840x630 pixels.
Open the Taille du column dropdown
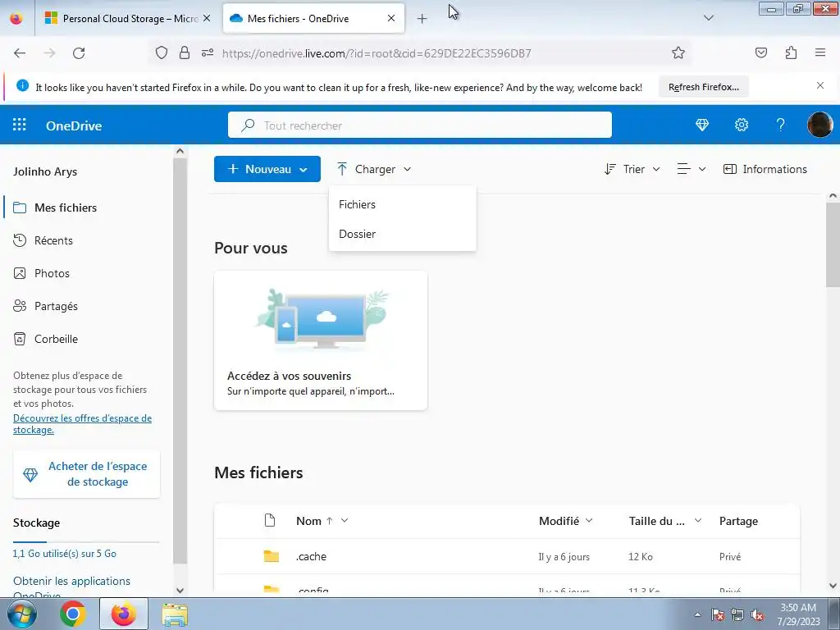click(665, 521)
